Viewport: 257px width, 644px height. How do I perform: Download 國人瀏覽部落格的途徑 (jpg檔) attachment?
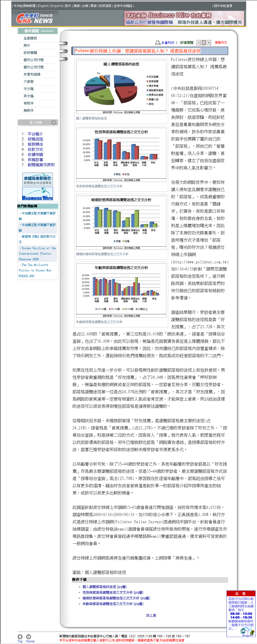(105, 587)
